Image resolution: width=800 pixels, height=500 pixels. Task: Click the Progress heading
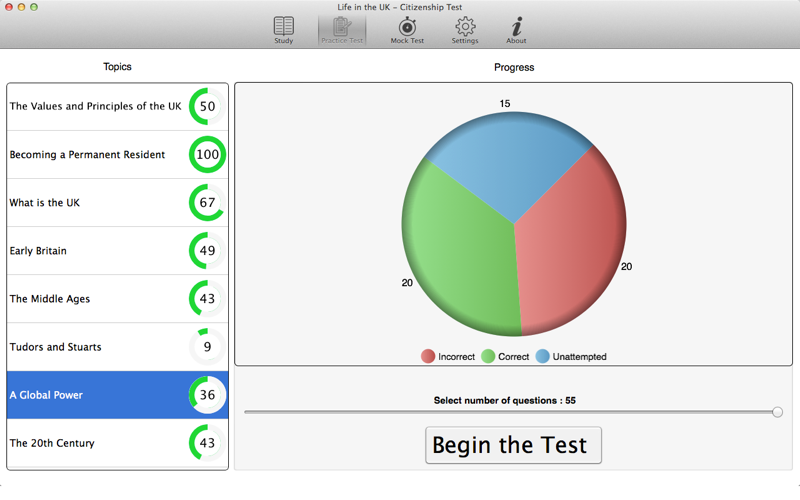coord(514,67)
